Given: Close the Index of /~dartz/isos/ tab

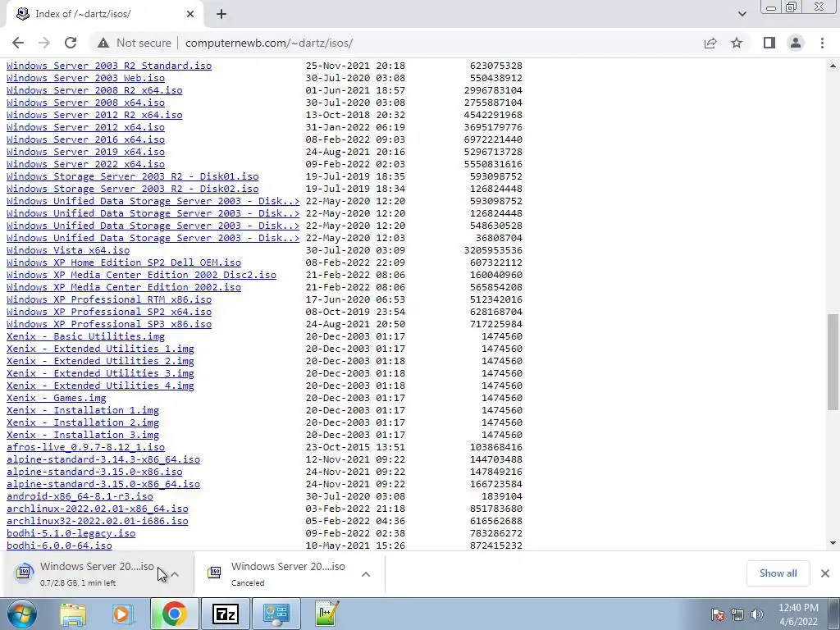Looking at the screenshot, I should pos(190,14).
